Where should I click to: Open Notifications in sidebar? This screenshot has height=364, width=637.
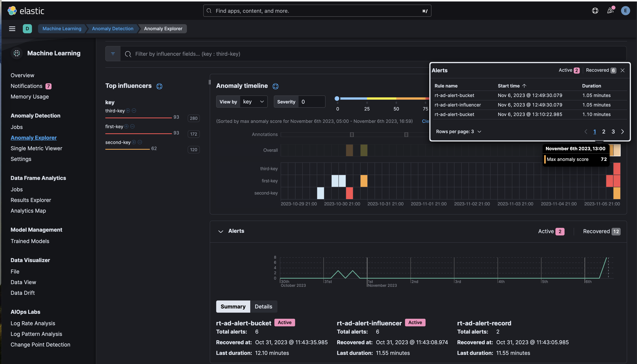[26, 86]
